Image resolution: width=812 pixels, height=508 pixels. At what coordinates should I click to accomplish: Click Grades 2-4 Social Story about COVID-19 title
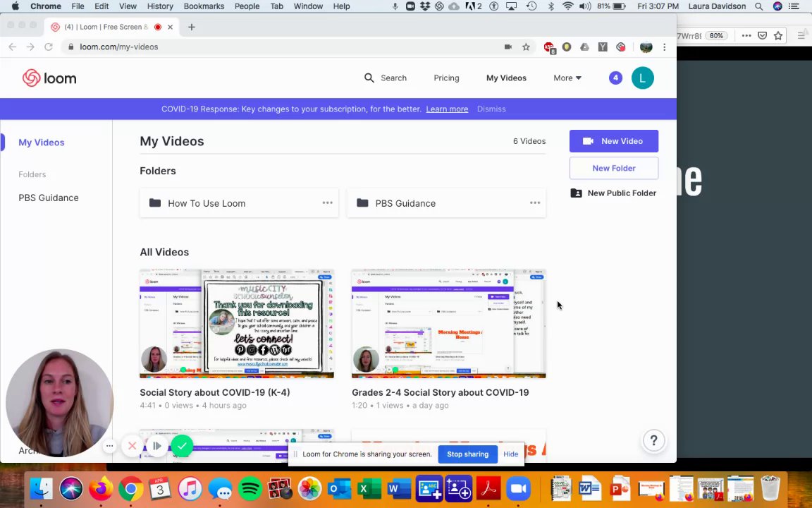click(440, 392)
